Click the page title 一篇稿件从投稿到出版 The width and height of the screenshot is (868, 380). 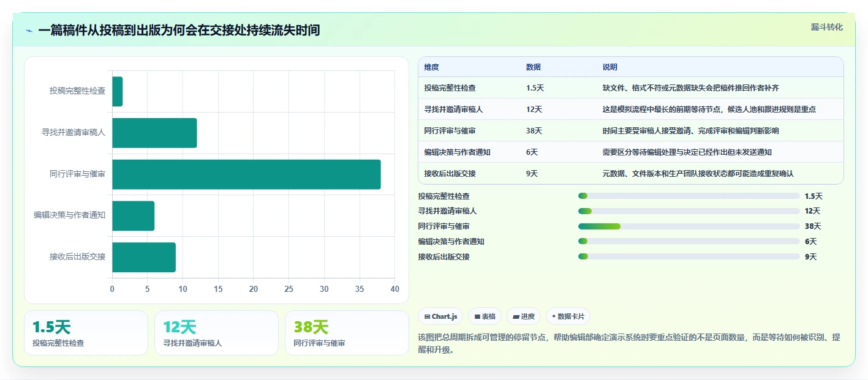(x=179, y=30)
